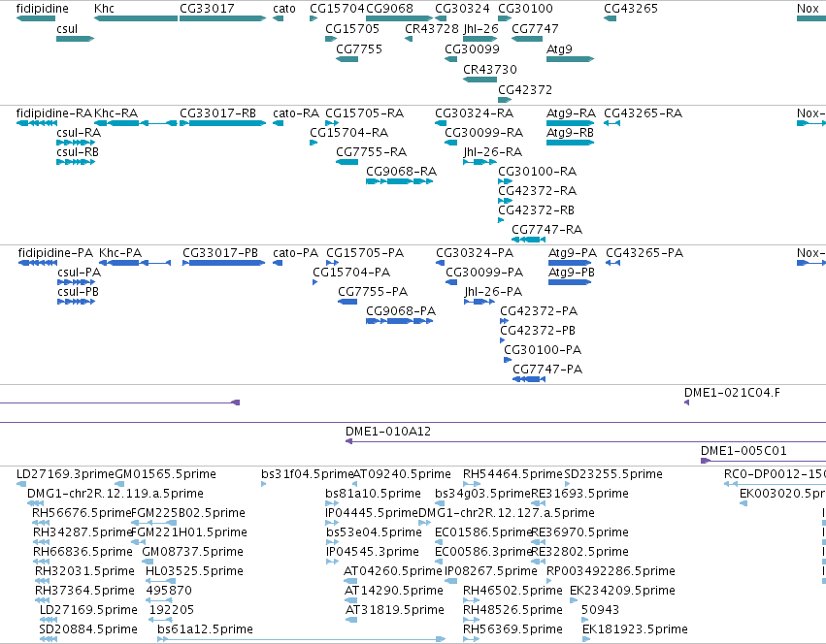
Task: Open the CG7747-PA protein label
Action: click(x=547, y=370)
